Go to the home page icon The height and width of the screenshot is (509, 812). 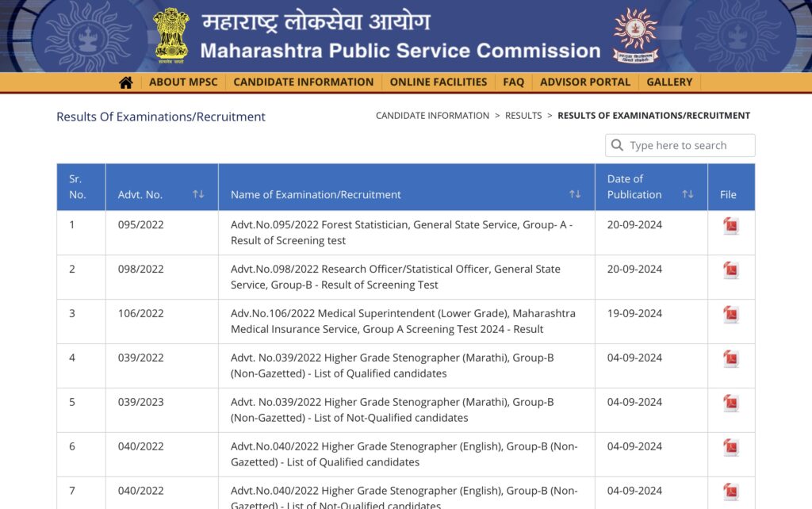pos(126,82)
